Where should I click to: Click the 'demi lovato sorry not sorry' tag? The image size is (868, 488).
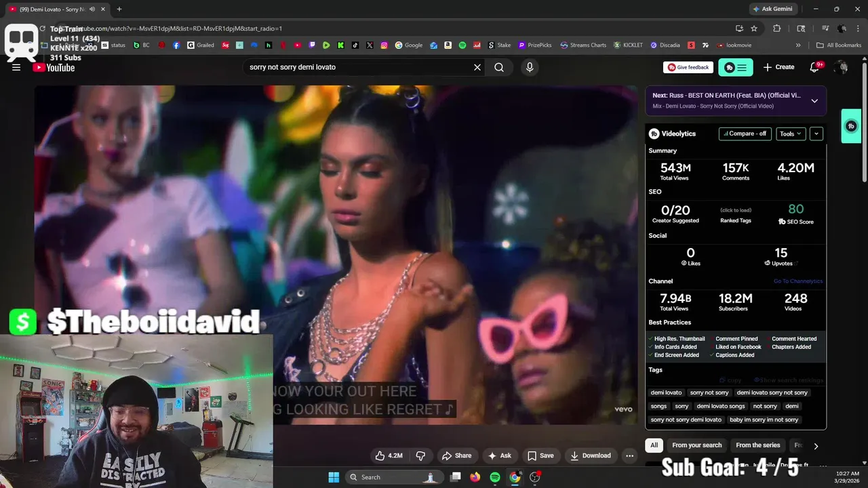click(x=772, y=392)
